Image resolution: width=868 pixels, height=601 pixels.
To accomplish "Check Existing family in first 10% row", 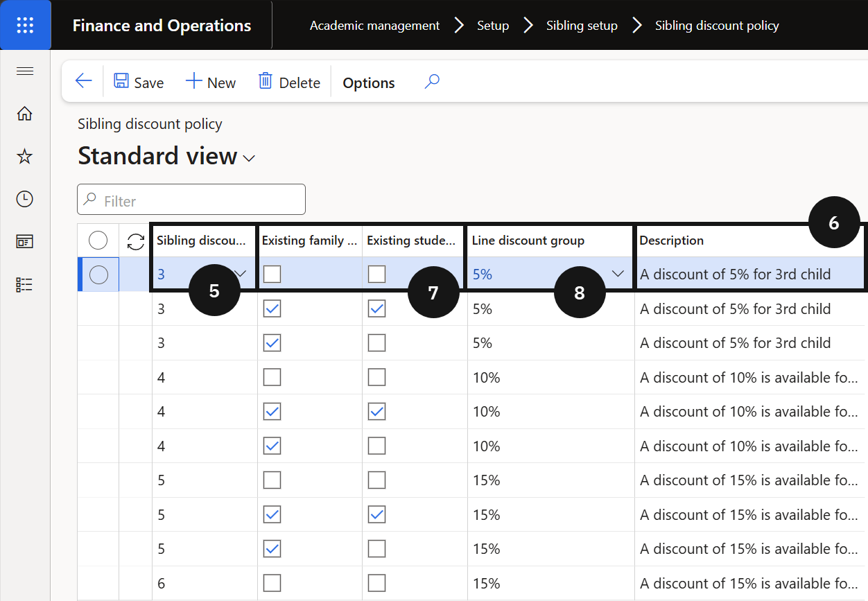I will 272,377.
